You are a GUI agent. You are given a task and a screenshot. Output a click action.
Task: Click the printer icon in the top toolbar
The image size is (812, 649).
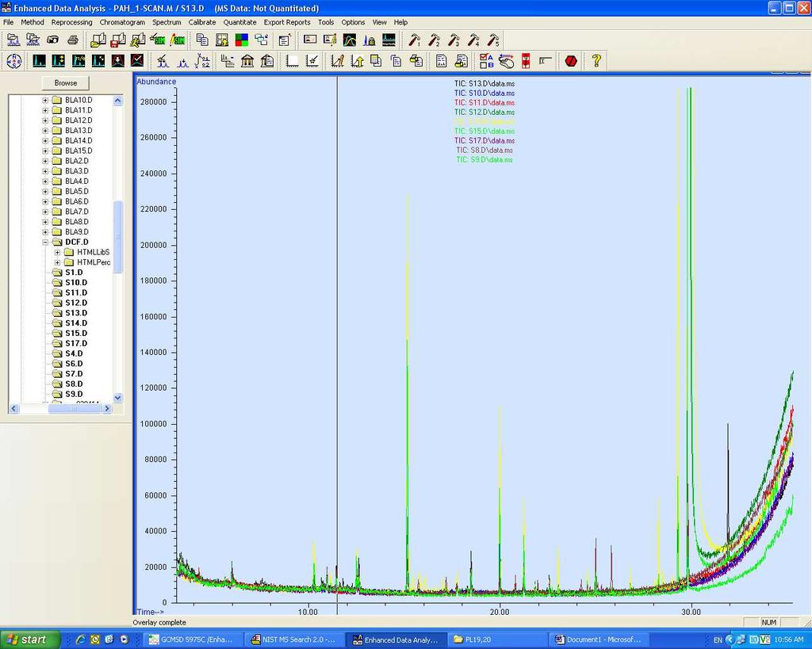pos(72,40)
